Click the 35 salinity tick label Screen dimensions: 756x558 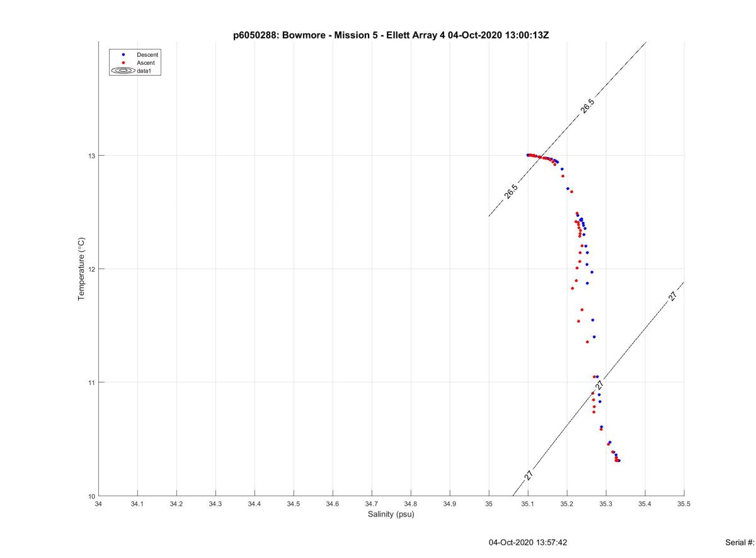click(489, 504)
